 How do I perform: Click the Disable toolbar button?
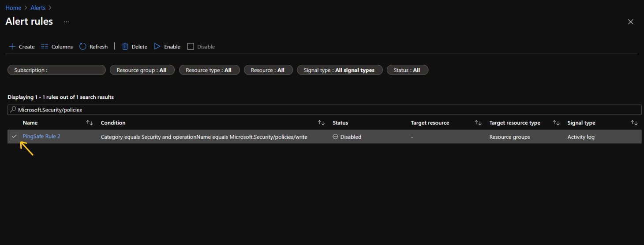tap(201, 47)
